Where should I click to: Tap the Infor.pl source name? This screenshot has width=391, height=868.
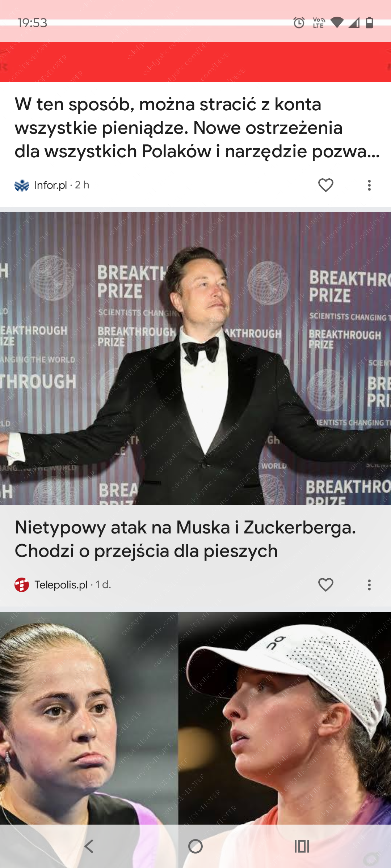pyautogui.click(x=51, y=185)
